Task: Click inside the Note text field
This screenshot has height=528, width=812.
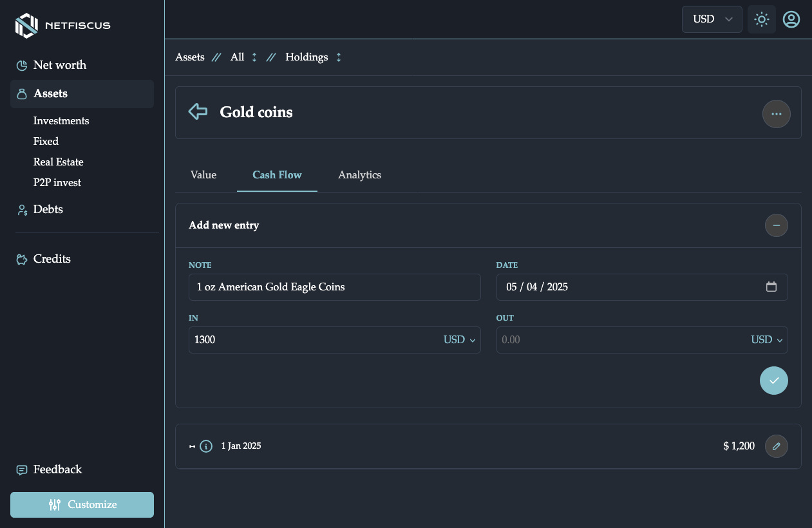Action: pyautogui.click(x=334, y=287)
